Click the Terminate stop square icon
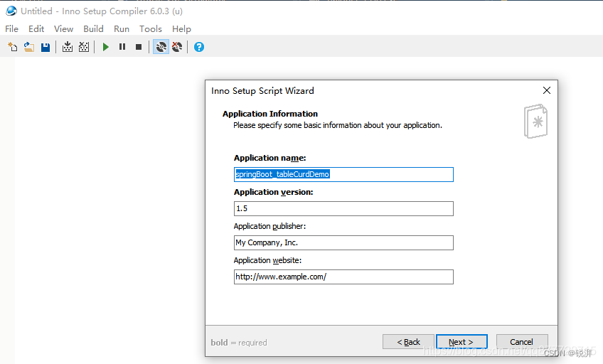603x364 pixels. [139, 47]
